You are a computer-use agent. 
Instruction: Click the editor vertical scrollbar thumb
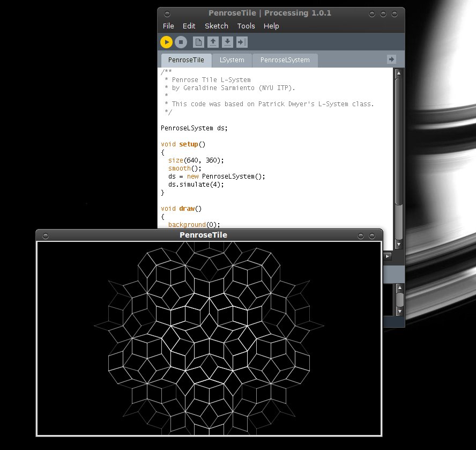pyautogui.click(x=399, y=141)
